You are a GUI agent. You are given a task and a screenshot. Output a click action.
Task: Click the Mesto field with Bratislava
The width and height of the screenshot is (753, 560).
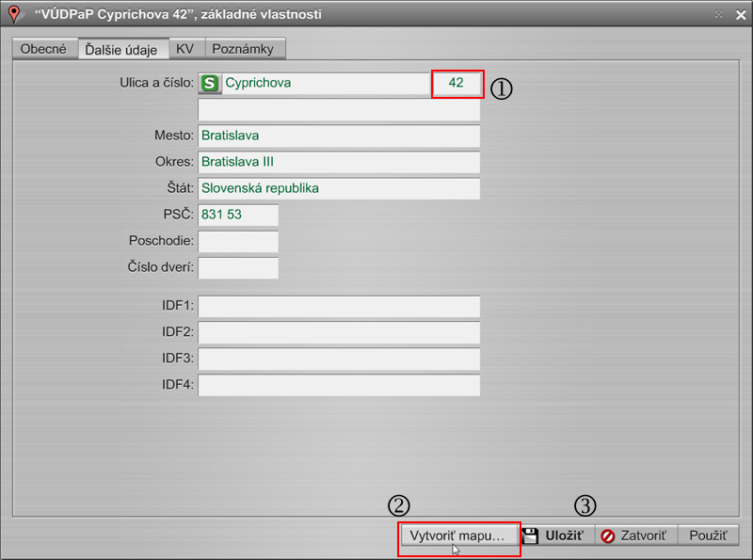[x=339, y=136]
